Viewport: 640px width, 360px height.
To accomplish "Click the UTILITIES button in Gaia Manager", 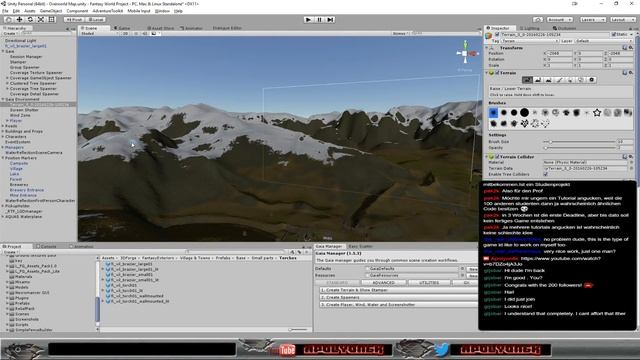I will (x=429, y=283).
